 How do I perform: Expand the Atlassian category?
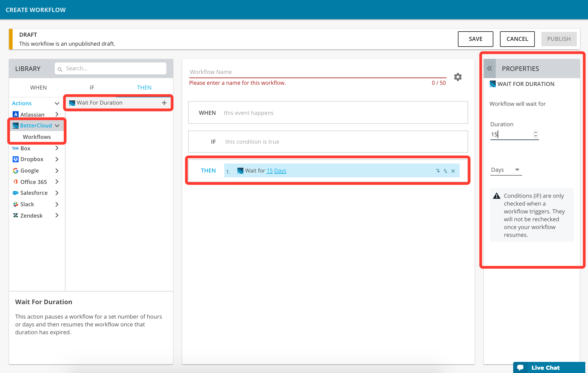click(x=57, y=114)
